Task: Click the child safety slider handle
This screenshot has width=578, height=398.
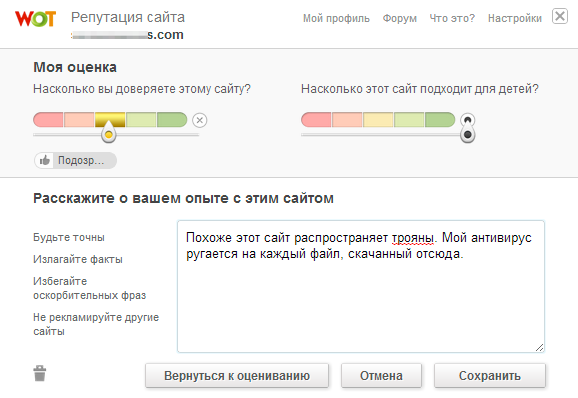Action: coord(467,134)
